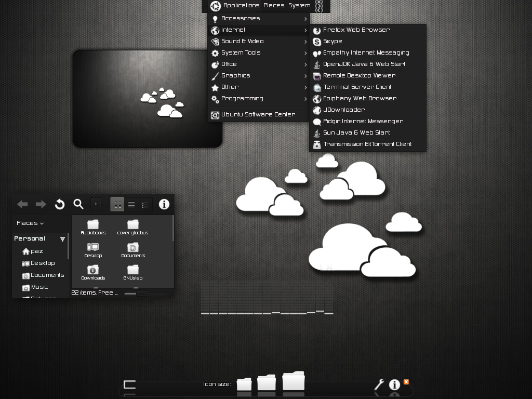Expand the Accessories submenu arrow

[305, 19]
